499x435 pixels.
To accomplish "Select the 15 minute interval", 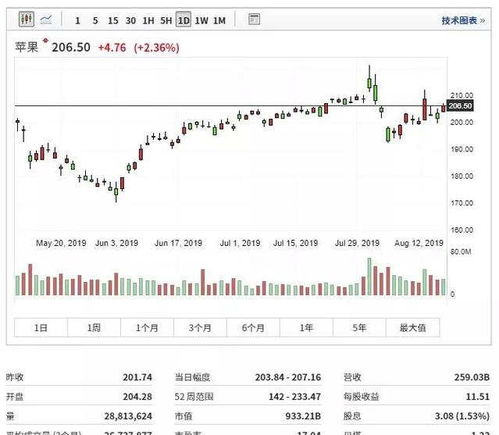I will (x=113, y=21).
